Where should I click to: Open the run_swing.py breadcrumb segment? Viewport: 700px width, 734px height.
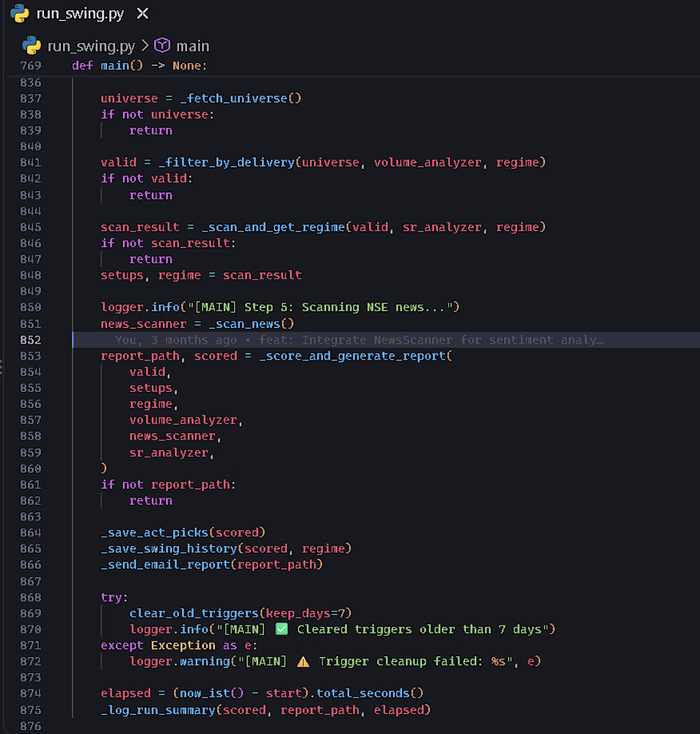91,46
